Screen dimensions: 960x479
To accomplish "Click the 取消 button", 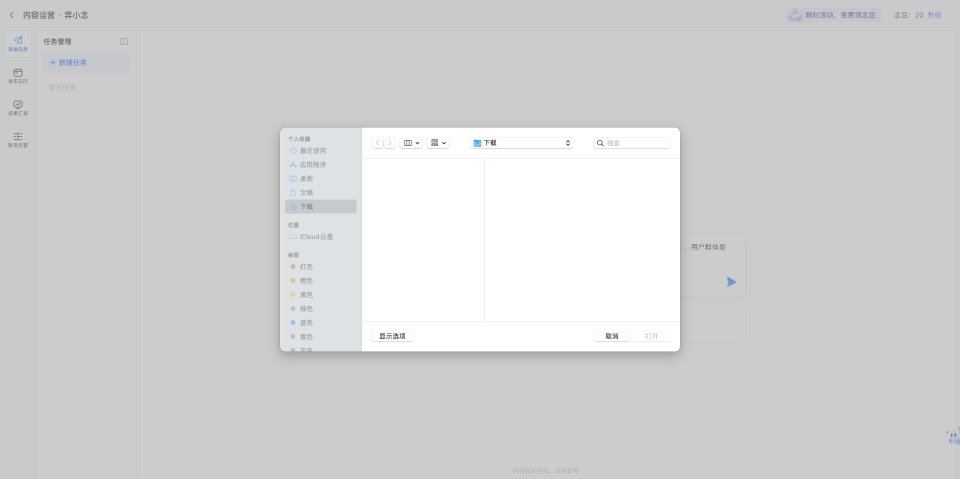I will point(611,336).
